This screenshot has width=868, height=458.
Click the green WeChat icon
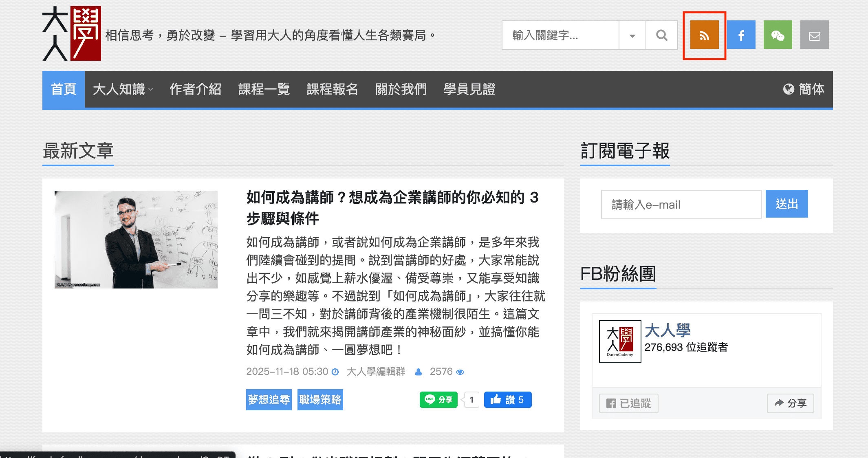tap(778, 35)
